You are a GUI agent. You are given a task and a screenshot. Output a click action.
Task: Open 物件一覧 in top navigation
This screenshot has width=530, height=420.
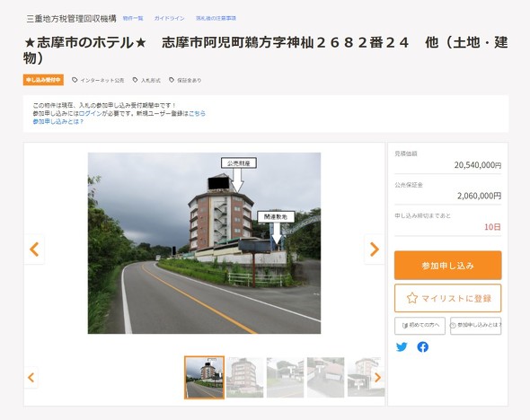(x=133, y=18)
